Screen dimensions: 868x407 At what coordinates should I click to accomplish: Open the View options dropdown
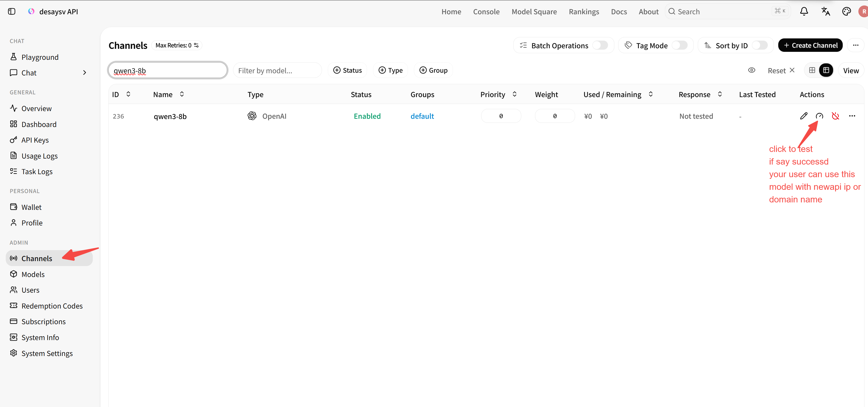[851, 71]
